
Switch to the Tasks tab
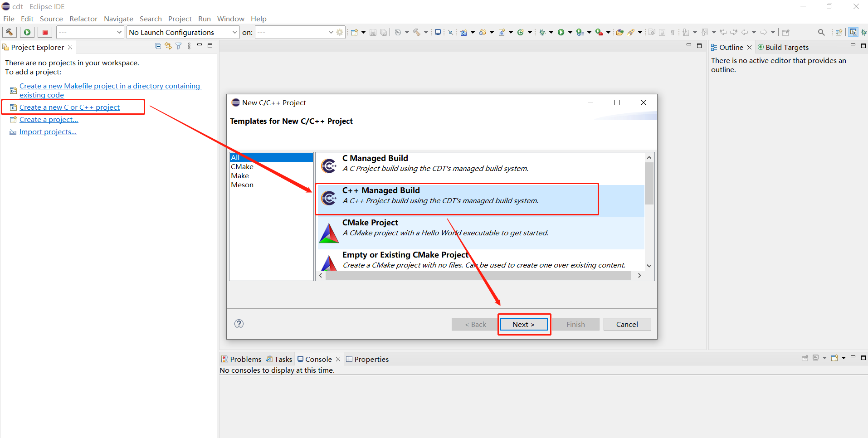coord(279,359)
